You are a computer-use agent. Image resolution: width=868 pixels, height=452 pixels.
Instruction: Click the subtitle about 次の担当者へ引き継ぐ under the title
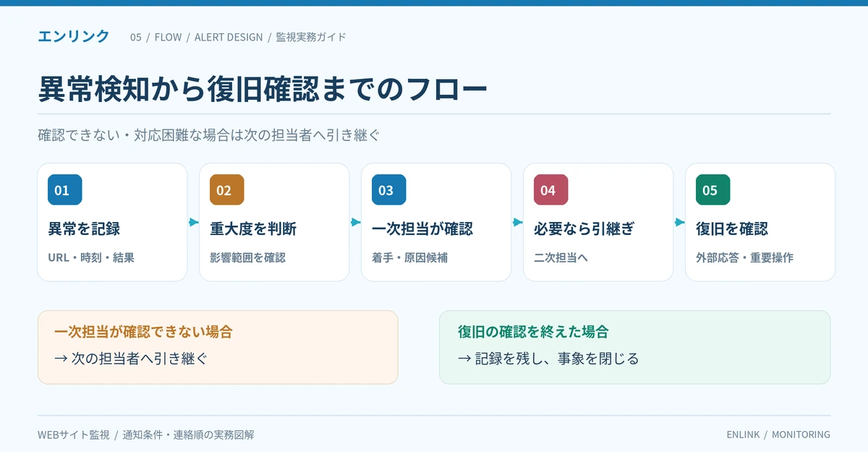[x=209, y=135]
